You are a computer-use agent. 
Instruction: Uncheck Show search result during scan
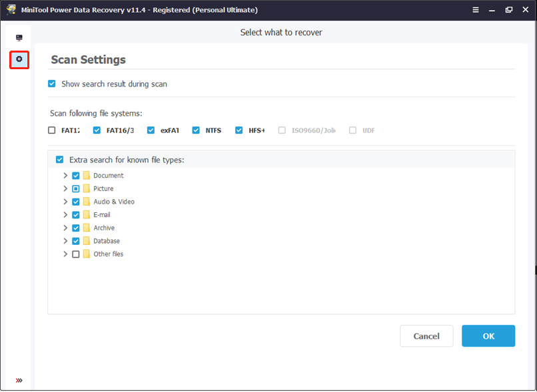(x=52, y=84)
